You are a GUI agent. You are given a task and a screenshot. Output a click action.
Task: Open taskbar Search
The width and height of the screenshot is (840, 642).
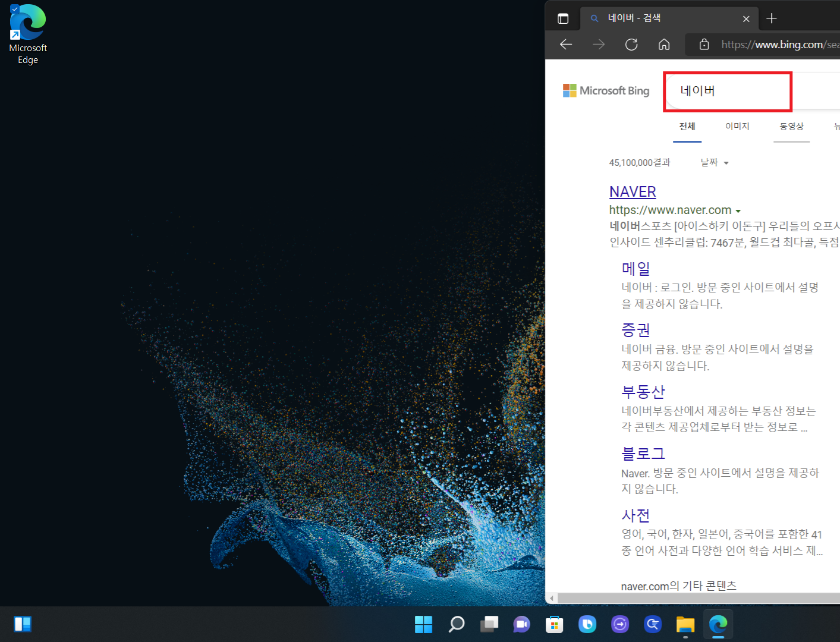457,624
